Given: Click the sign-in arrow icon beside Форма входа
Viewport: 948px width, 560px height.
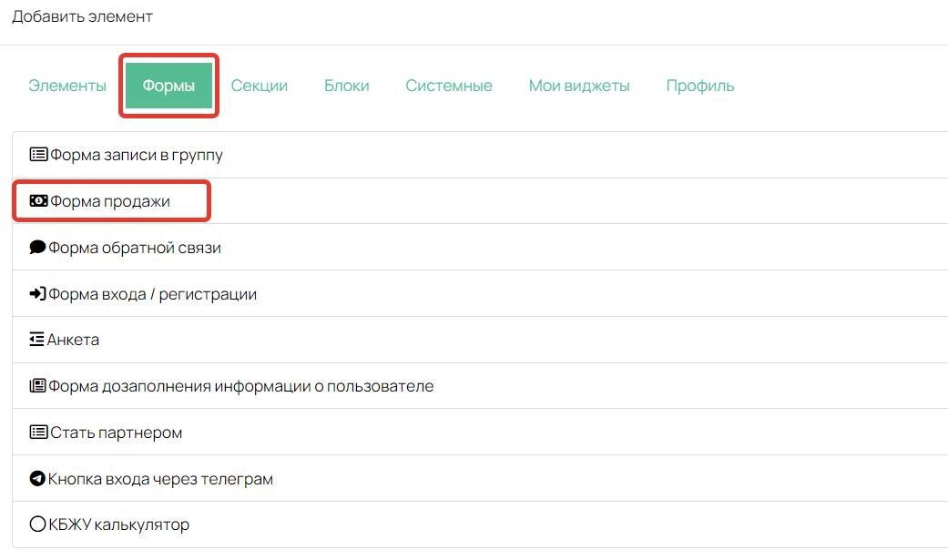Looking at the screenshot, I should click(x=37, y=294).
